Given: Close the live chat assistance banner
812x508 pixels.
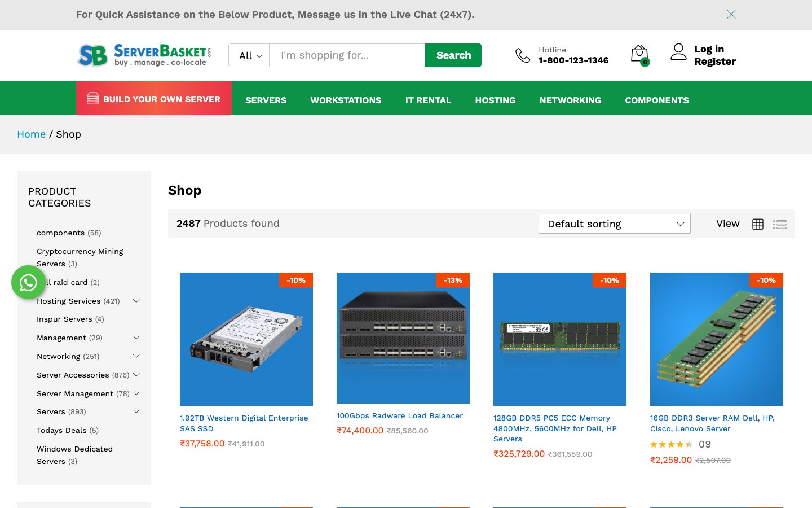Looking at the screenshot, I should pos(731,15).
